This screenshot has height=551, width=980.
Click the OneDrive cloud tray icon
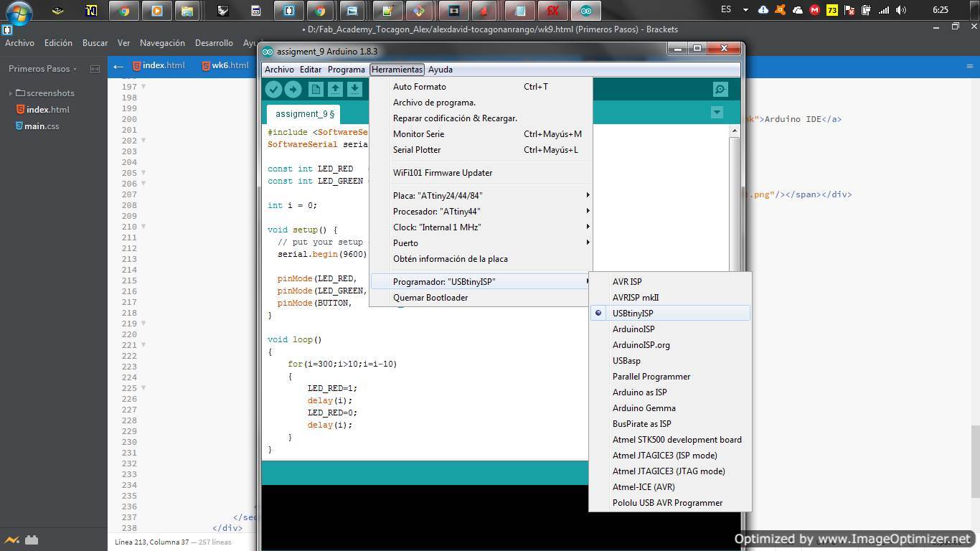click(797, 10)
